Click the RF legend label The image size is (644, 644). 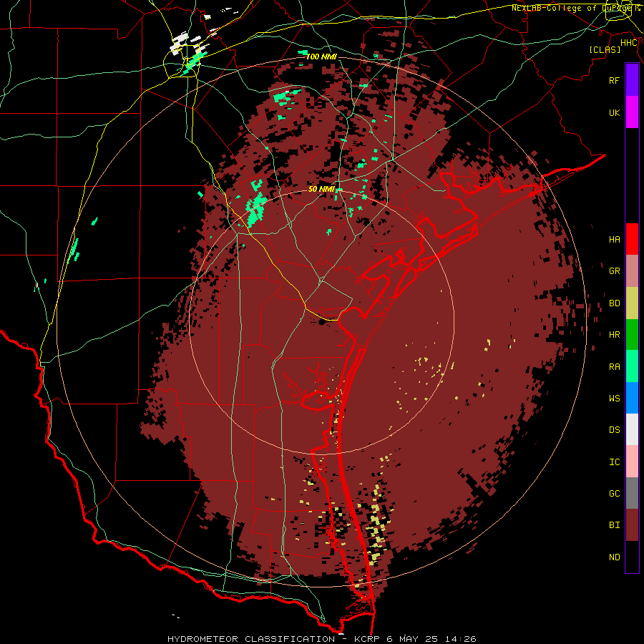614,80
